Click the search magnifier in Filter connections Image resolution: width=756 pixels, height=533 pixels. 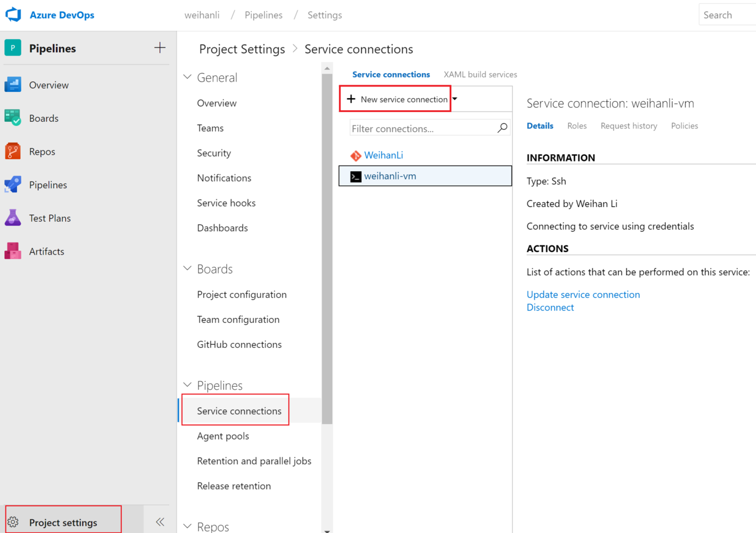[502, 128]
